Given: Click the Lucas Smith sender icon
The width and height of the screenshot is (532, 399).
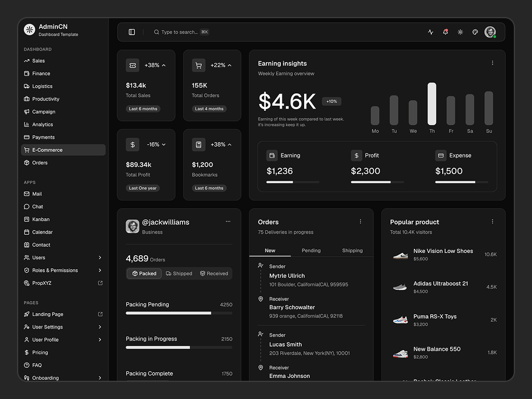Looking at the screenshot, I should coord(260,334).
